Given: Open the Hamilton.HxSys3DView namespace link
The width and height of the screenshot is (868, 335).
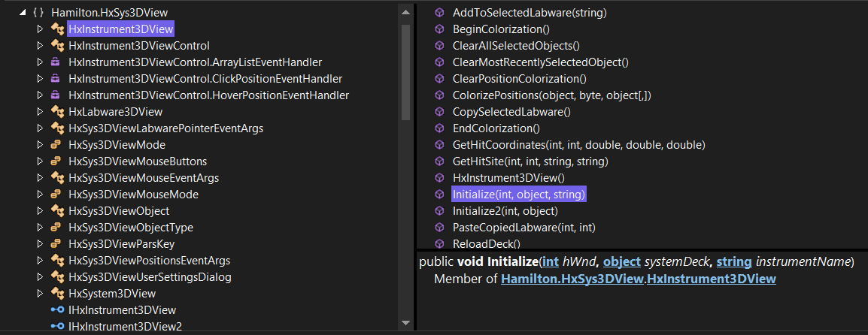Looking at the screenshot, I should (x=572, y=279).
